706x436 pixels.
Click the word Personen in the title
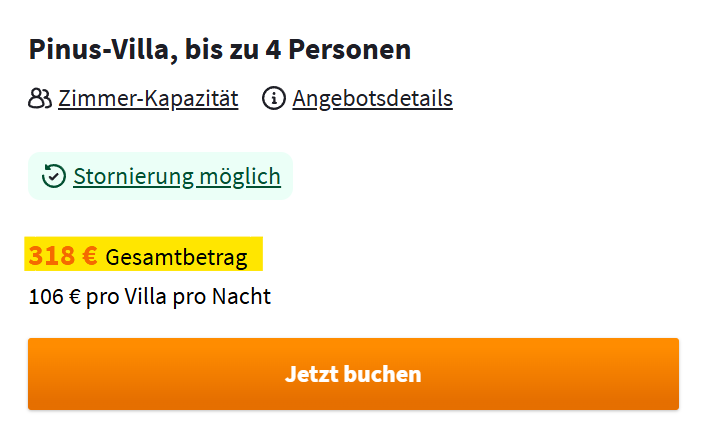349,50
